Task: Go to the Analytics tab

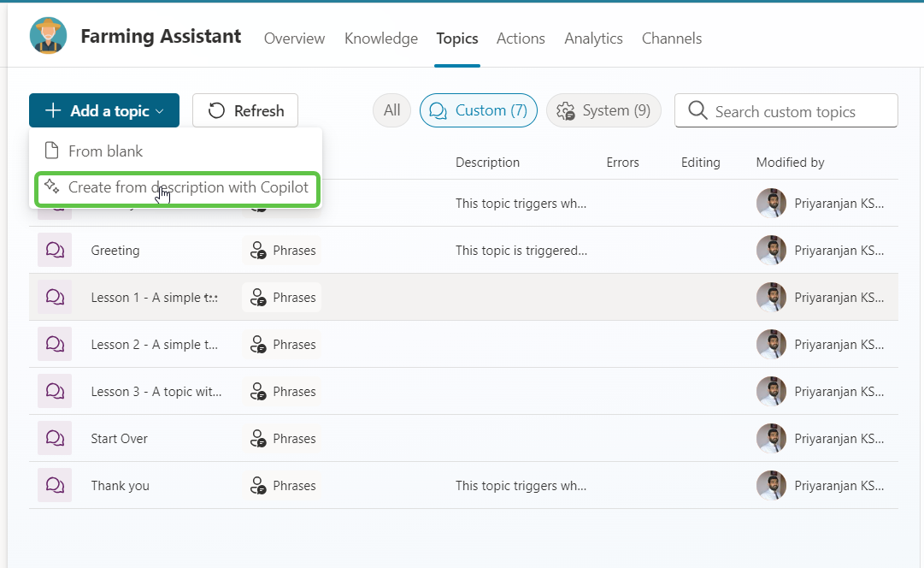Action: 593,38
